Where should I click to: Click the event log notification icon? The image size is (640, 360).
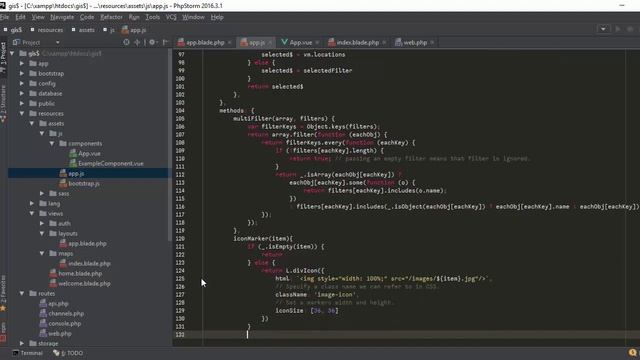pyautogui.click(x=632, y=353)
